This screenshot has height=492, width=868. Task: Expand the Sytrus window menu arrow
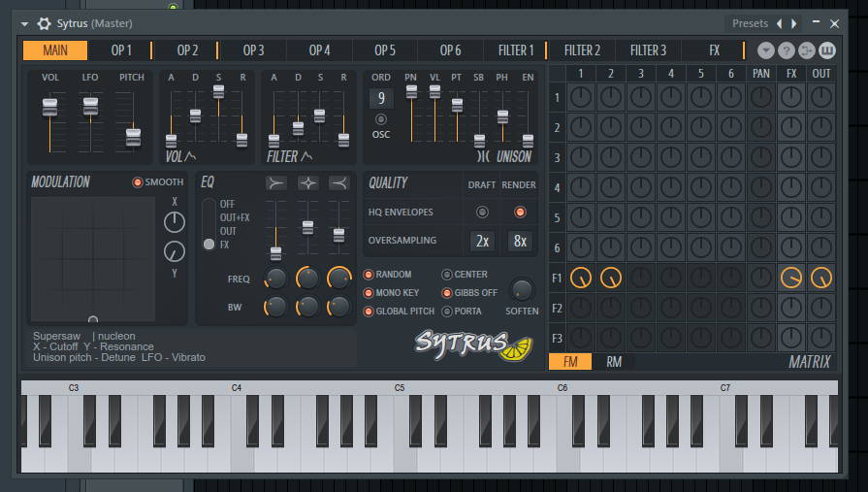25,24
